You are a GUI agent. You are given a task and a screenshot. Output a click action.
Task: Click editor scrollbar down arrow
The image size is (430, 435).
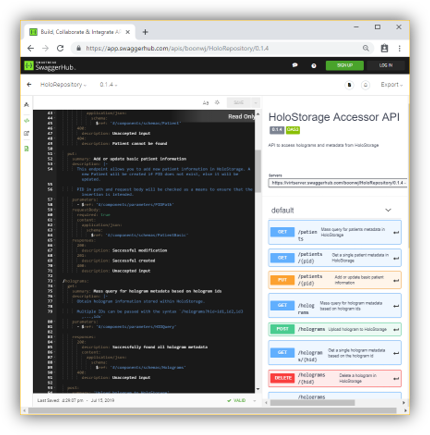coord(258,389)
